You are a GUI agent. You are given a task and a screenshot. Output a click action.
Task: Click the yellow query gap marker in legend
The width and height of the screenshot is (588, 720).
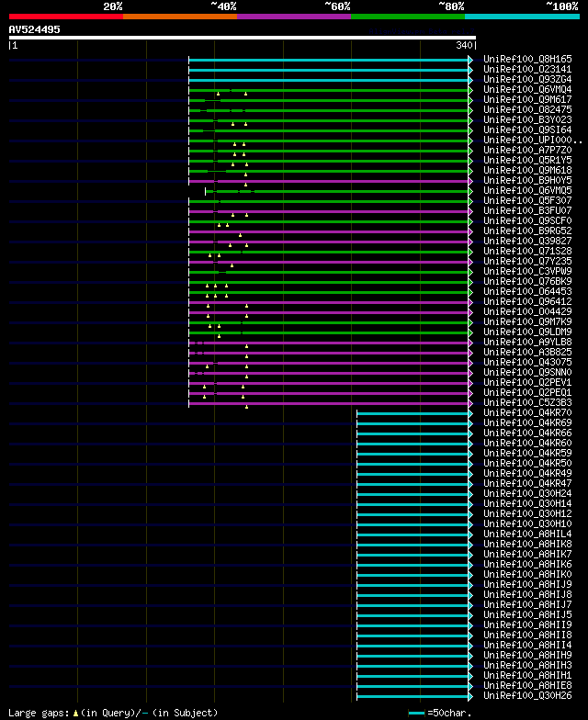pos(75,713)
